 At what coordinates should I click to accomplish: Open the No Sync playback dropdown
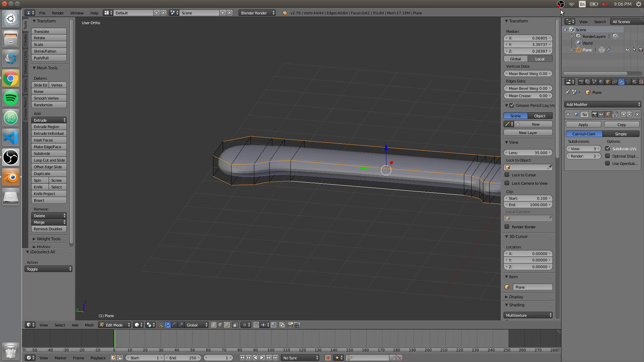pyautogui.click(x=300, y=358)
